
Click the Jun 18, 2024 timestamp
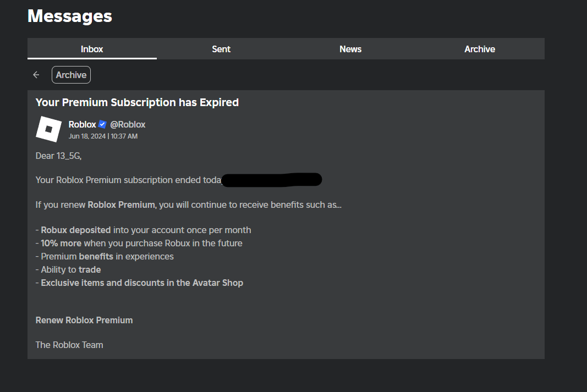click(x=103, y=136)
